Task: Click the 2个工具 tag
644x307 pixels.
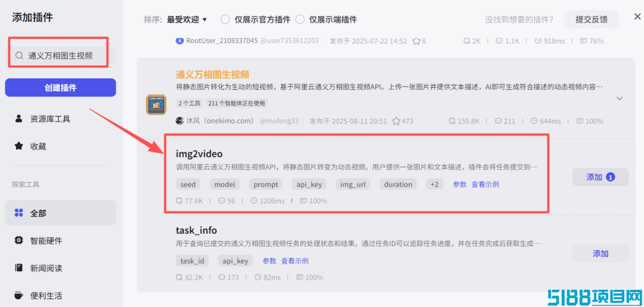Action: 189,103
